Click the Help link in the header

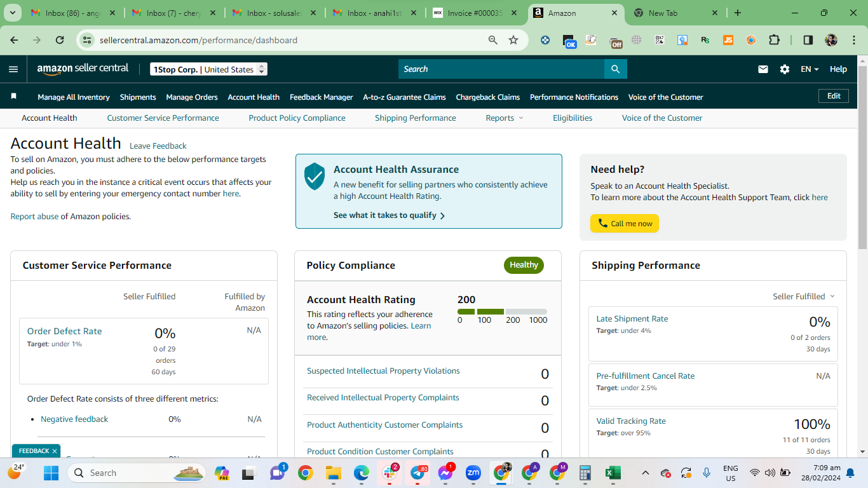click(838, 69)
